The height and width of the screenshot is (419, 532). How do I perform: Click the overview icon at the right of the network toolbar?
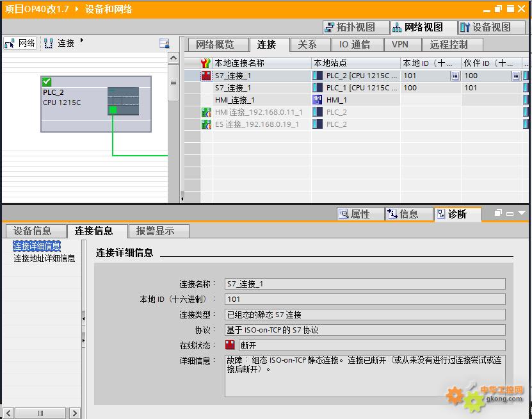(165, 44)
